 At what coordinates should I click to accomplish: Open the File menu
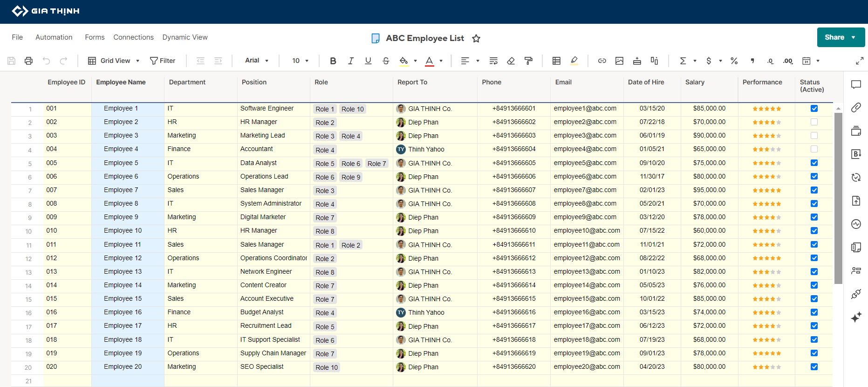(x=17, y=37)
